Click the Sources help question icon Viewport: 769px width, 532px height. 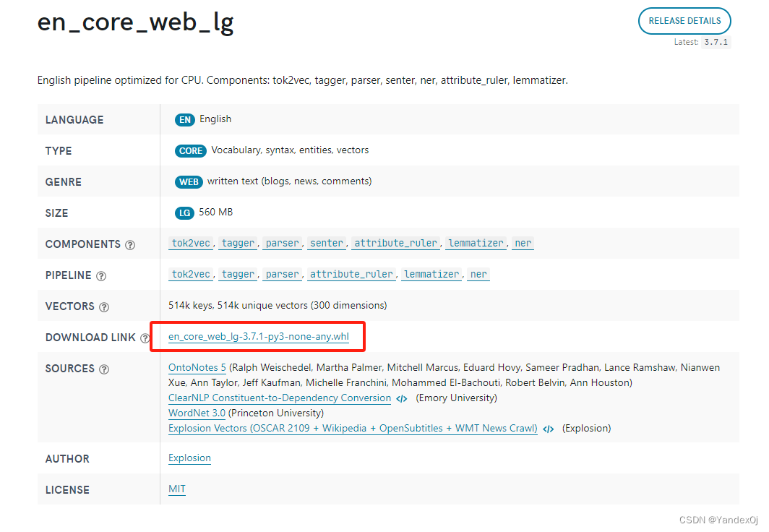(x=104, y=369)
